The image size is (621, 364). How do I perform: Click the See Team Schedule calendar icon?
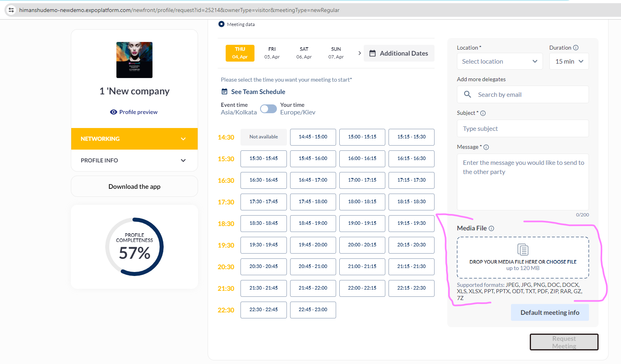point(224,92)
